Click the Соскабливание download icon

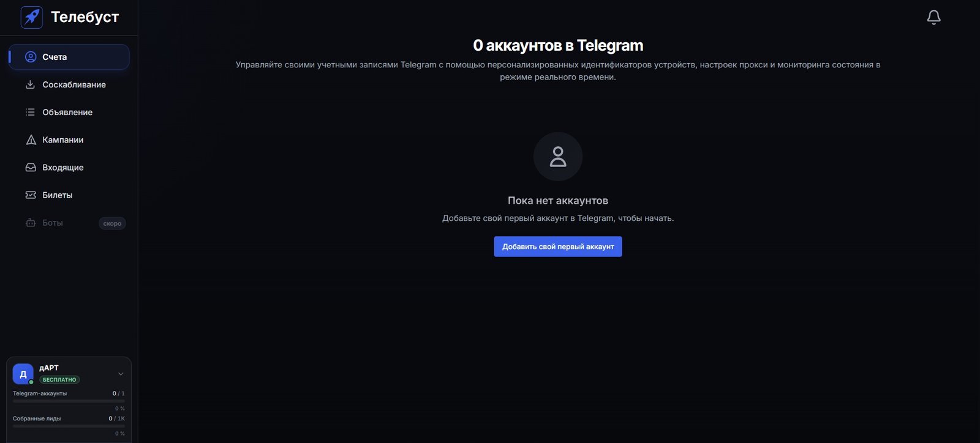[x=30, y=84]
